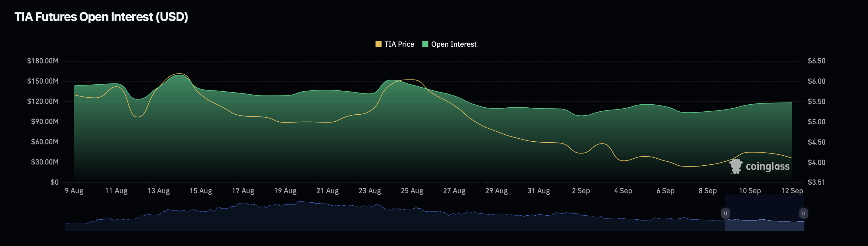Click the 11 Aug x-axis label
Viewport: 868px width, 246px height.
[116, 191]
